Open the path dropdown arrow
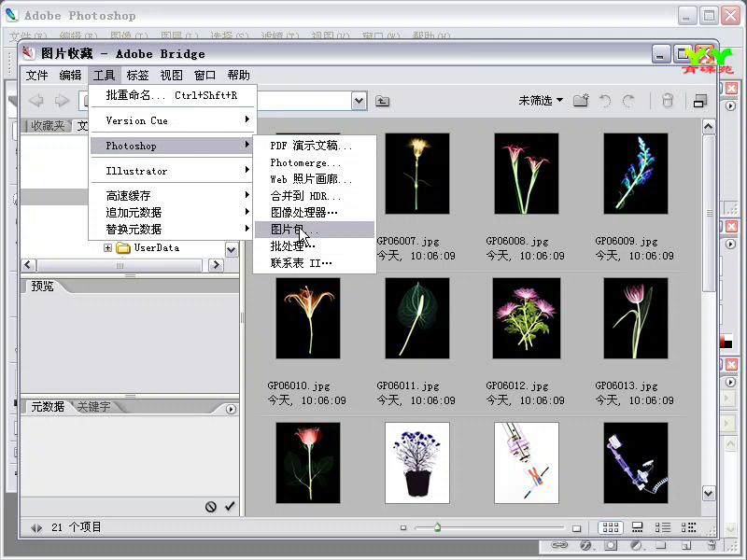 click(359, 101)
